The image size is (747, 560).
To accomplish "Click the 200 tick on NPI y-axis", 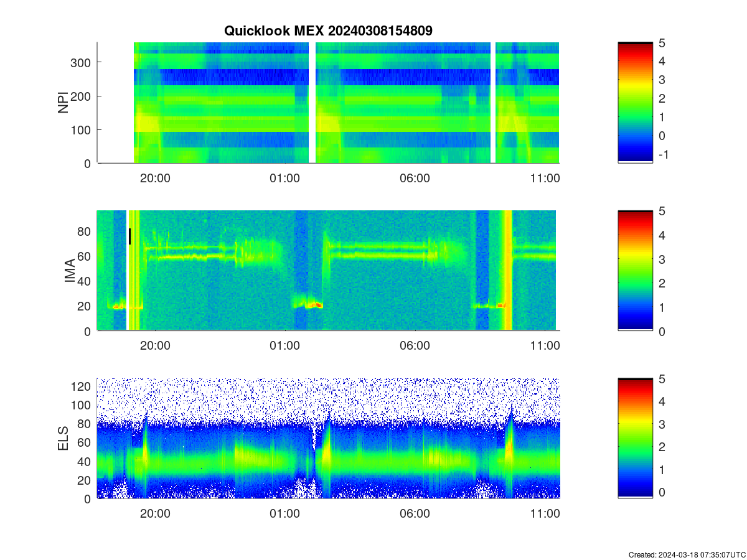I will pyautogui.click(x=82, y=96).
